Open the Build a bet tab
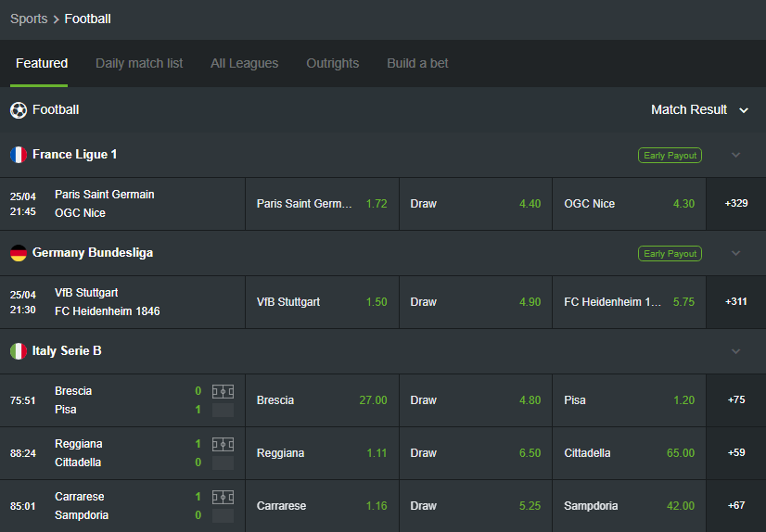766x532 pixels. coord(417,63)
